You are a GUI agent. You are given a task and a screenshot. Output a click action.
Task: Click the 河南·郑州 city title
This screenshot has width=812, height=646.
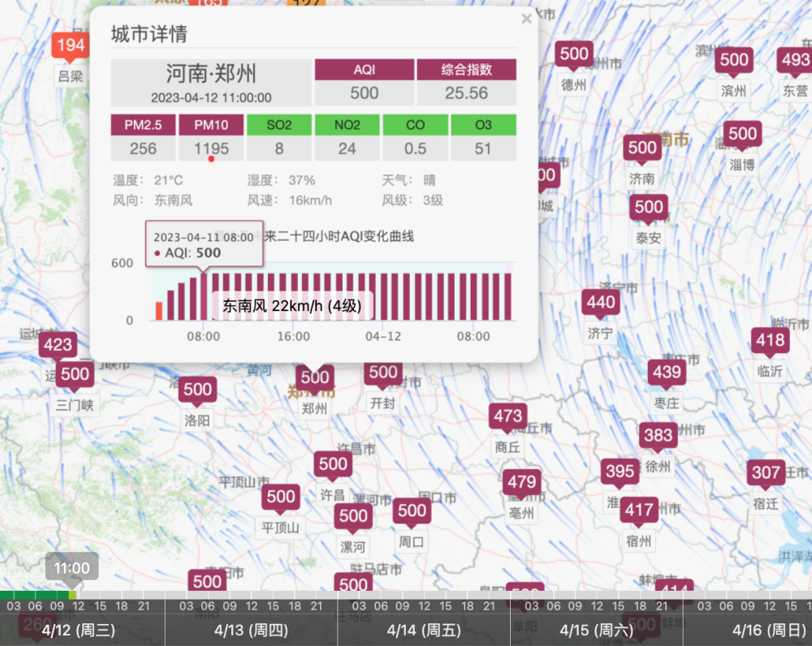[211, 74]
